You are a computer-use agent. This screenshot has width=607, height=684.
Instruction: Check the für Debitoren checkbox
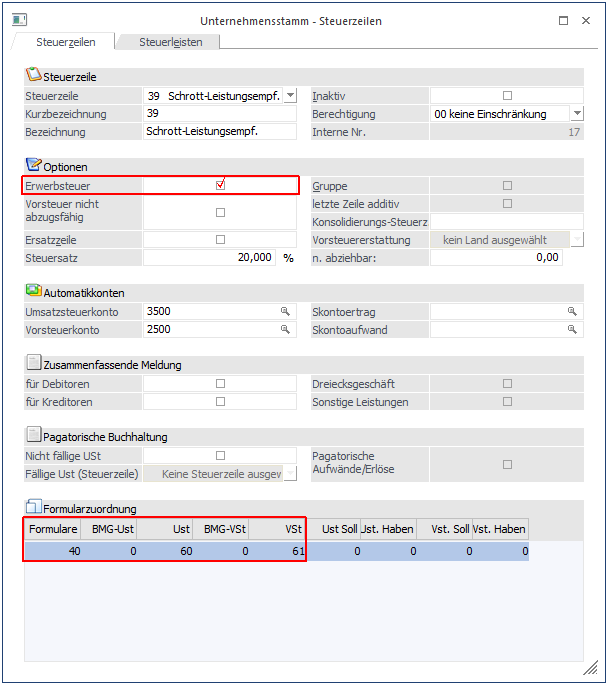click(221, 384)
